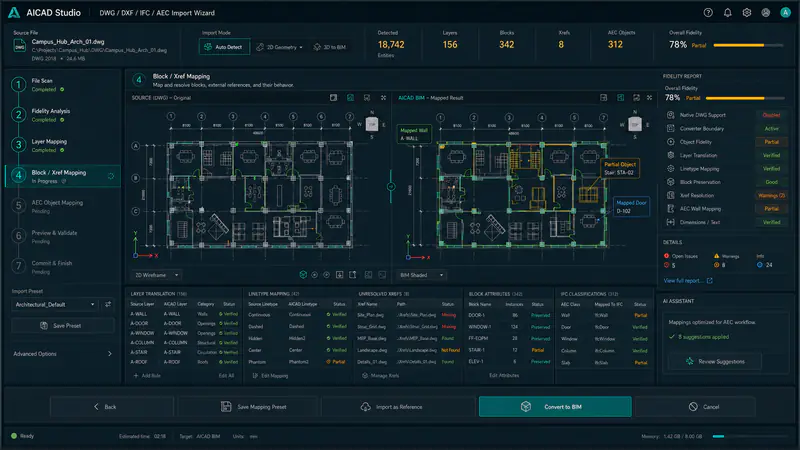
Task: Click the DWG source file icon
Action: 19,46
